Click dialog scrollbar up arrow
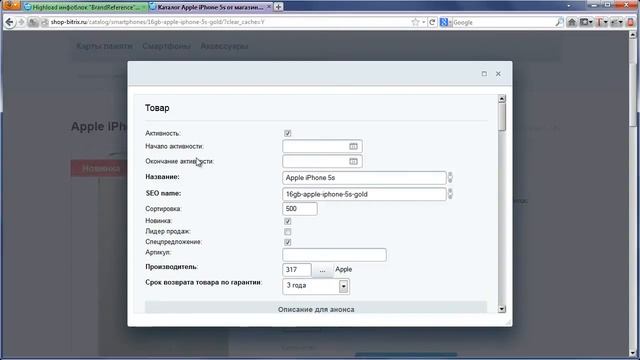This screenshot has height=360, width=640. click(x=502, y=99)
